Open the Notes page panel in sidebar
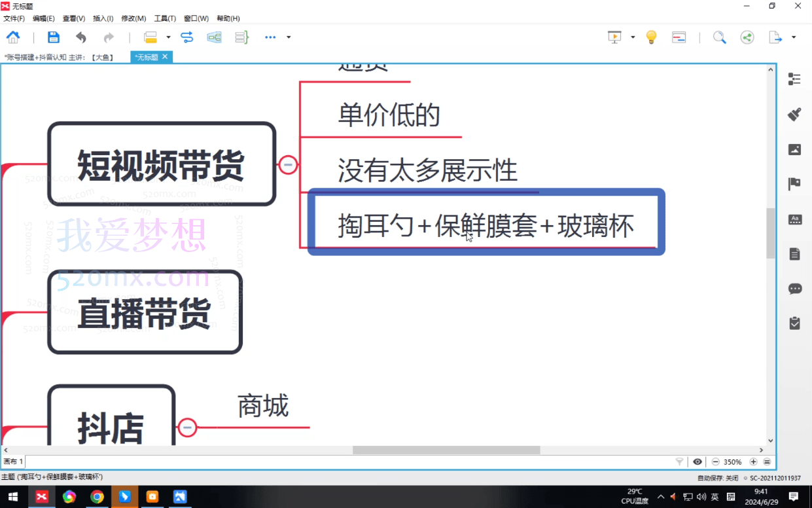812x508 pixels. (794, 254)
